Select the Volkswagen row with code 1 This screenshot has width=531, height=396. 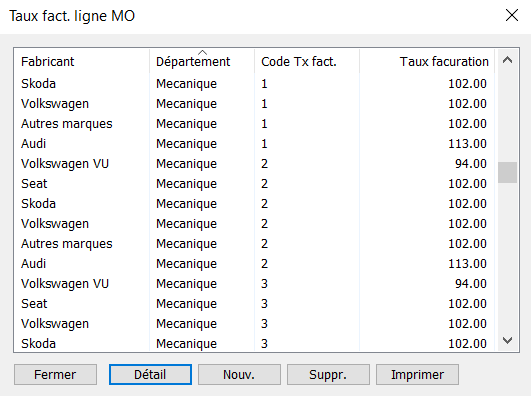click(x=254, y=104)
